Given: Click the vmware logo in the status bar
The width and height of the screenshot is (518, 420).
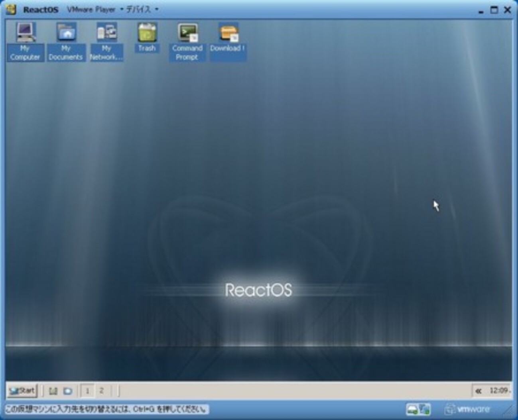Looking at the screenshot, I should [468, 409].
